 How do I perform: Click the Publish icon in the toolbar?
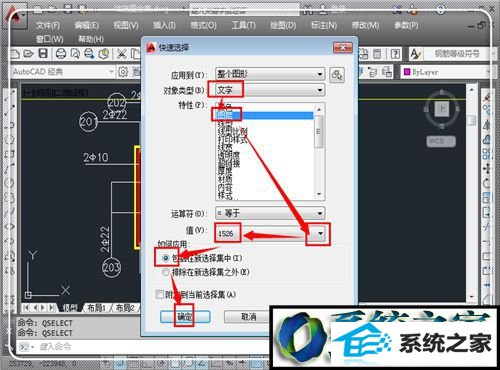tap(89, 54)
